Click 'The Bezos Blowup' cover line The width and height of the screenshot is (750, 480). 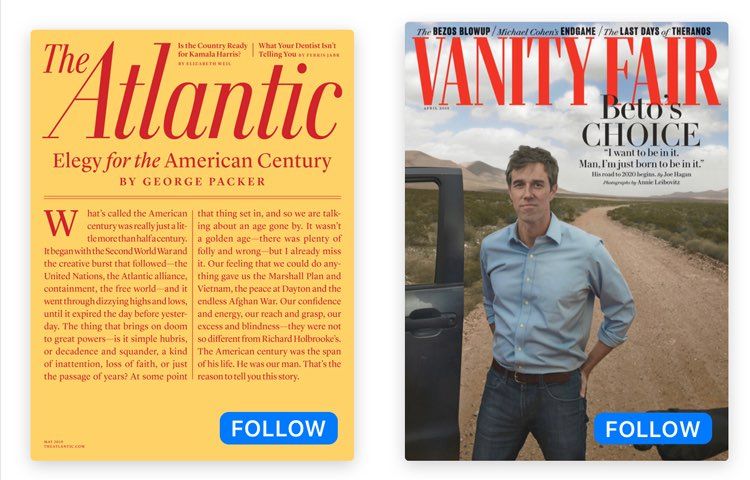click(x=452, y=32)
